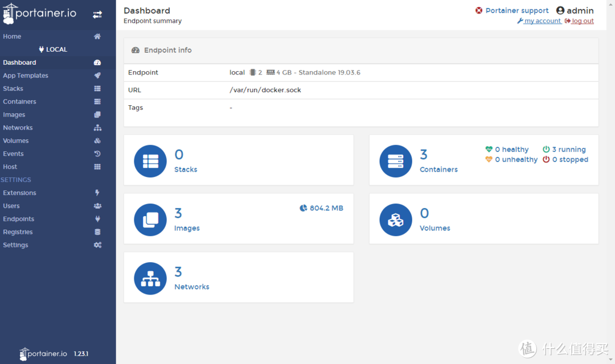Click the blue Networks sitemap icon
Viewport: 615px width, 364px height.
[150, 278]
